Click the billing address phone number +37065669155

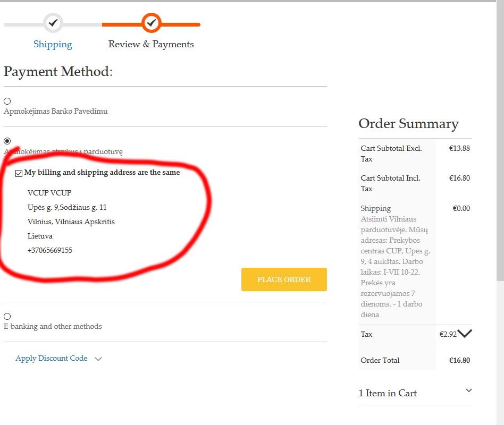(x=50, y=250)
